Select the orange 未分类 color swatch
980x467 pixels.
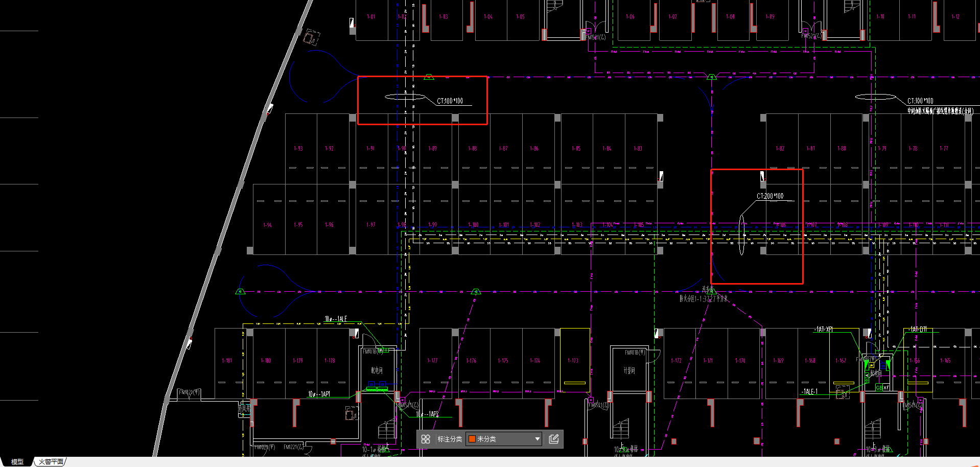point(472,439)
